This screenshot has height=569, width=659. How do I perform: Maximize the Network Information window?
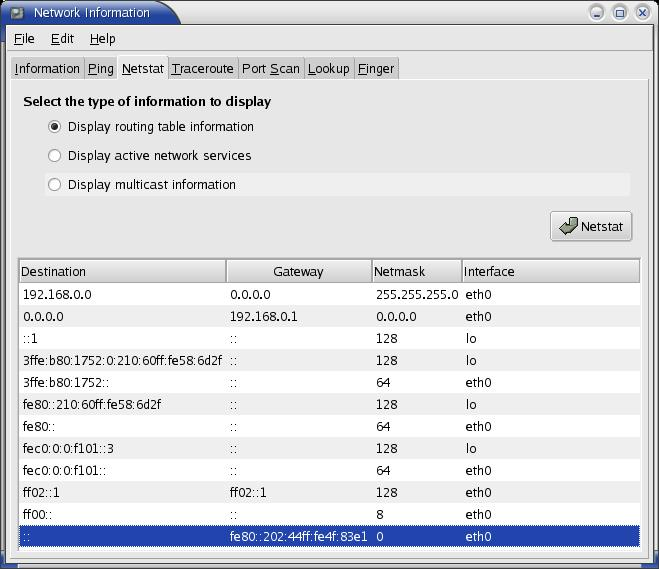(x=619, y=13)
